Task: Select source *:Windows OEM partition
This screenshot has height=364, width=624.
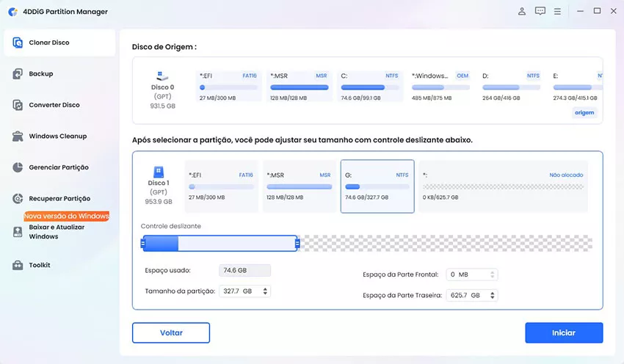Action: click(440, 87)
